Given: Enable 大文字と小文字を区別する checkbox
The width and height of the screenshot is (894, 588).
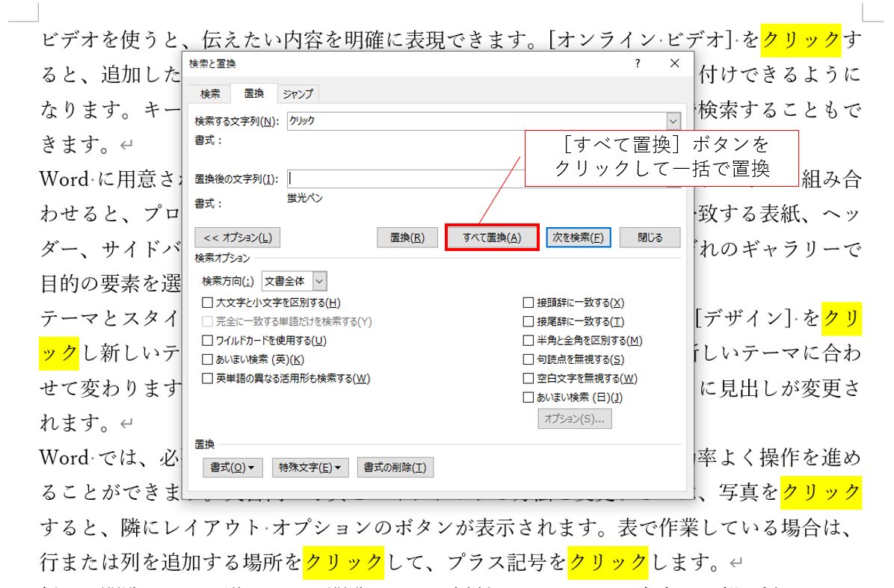Looking at the screenshot, I should (x=208, y=303).
